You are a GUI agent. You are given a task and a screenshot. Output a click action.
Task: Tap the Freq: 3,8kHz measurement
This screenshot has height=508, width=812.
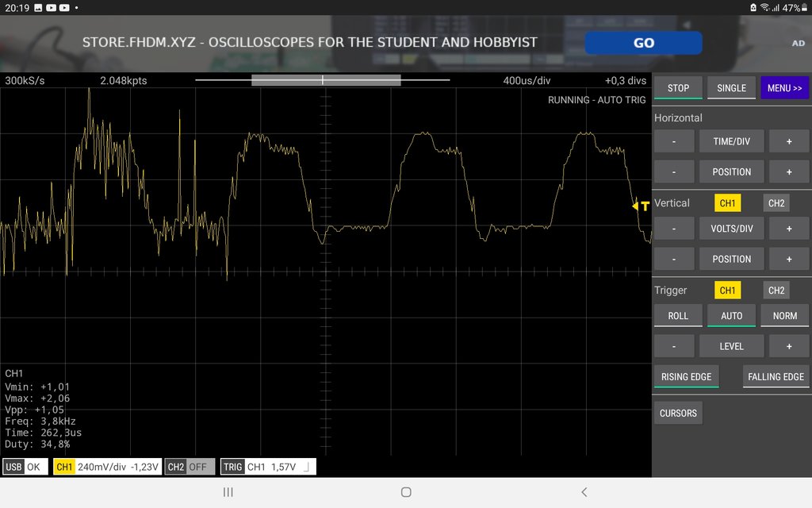point(40,421)
